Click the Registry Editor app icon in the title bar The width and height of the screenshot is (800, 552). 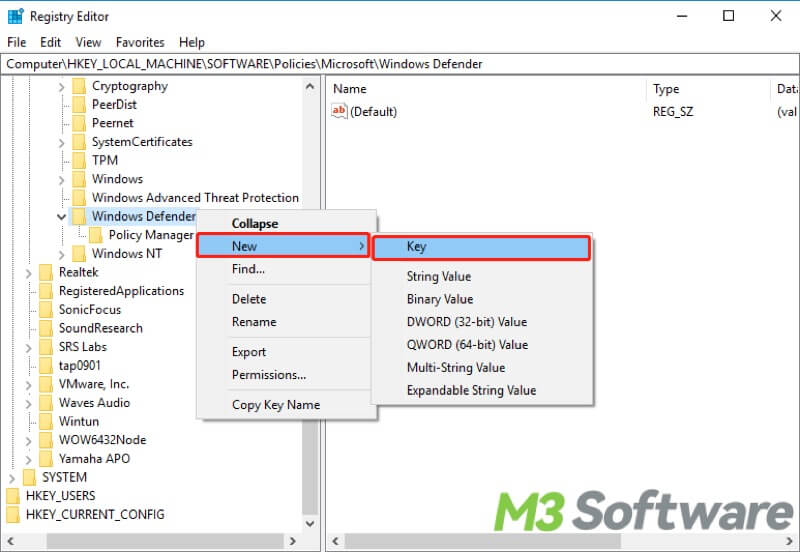coord(16,16)
